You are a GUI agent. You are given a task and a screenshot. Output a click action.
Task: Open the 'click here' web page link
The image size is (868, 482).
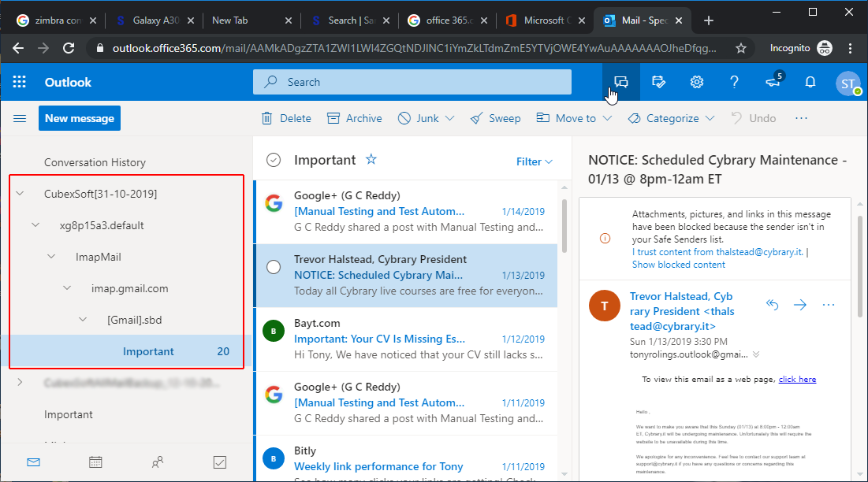tap(797, 379)
